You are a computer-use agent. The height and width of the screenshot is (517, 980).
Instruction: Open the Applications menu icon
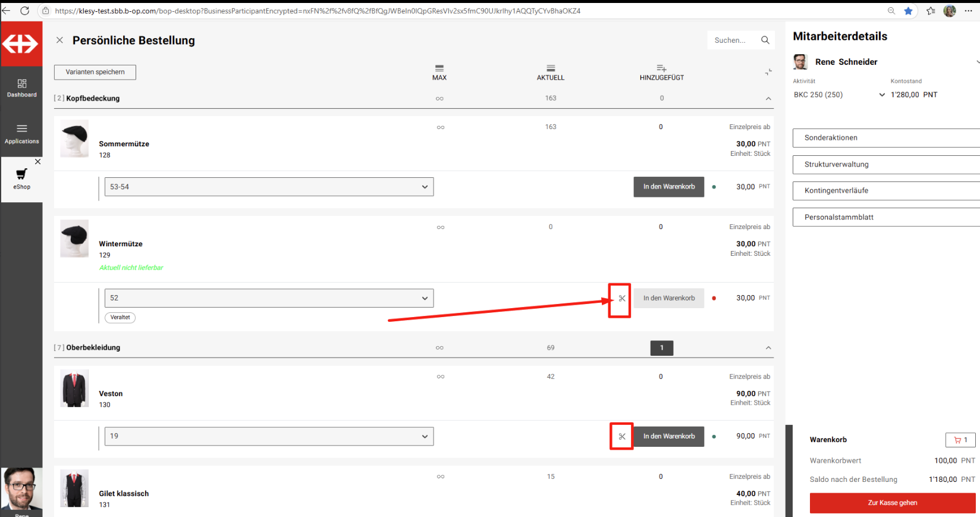22,129
